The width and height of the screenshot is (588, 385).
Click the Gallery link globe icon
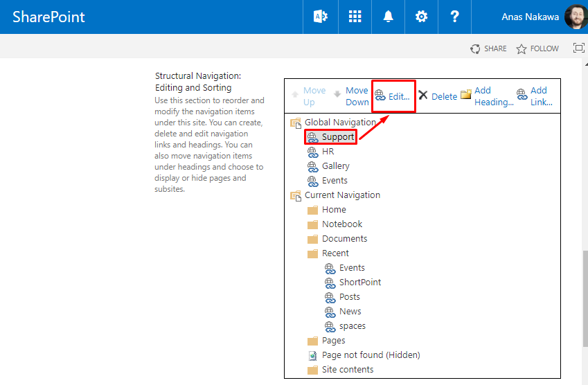pos(313,167)
